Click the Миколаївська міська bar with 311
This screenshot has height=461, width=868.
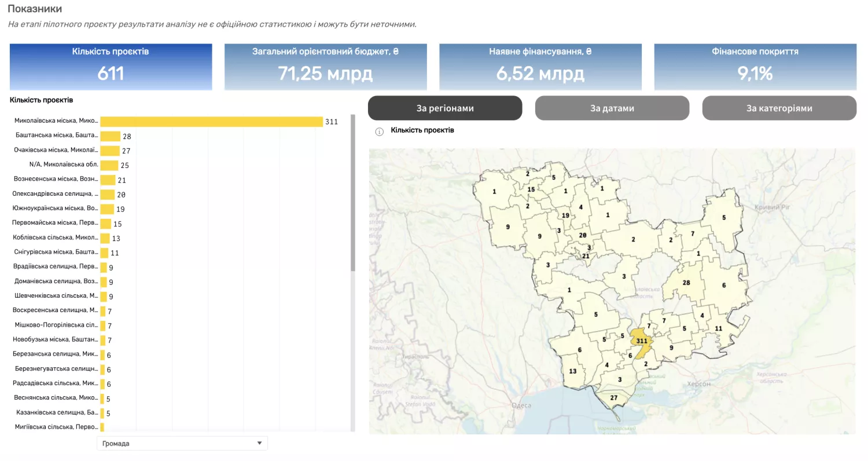211,122
